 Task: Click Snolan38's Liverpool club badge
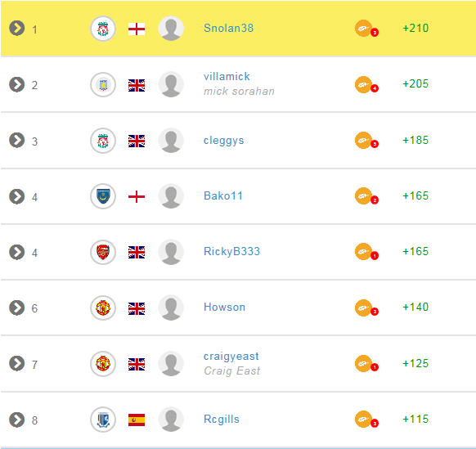click(x=103, y=29)
